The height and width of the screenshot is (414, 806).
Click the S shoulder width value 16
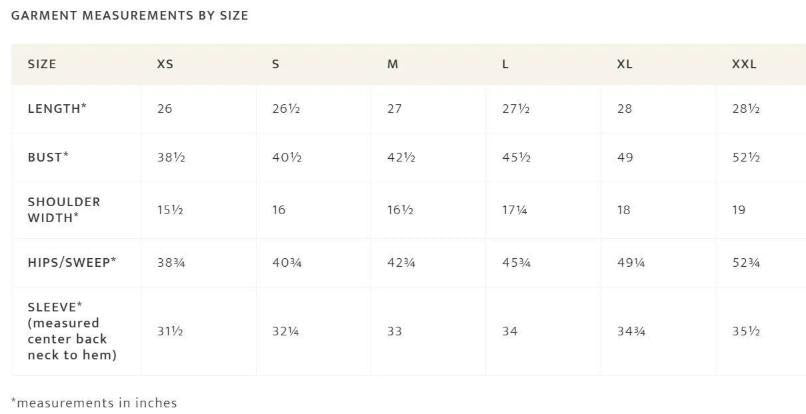coord(279,210)
